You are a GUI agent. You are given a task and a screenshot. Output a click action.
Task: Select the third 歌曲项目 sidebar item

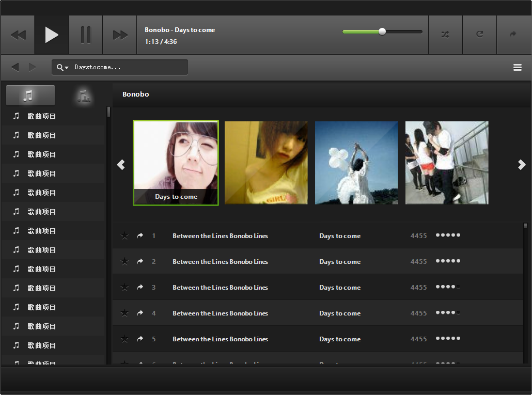click(x=53, y=154)
